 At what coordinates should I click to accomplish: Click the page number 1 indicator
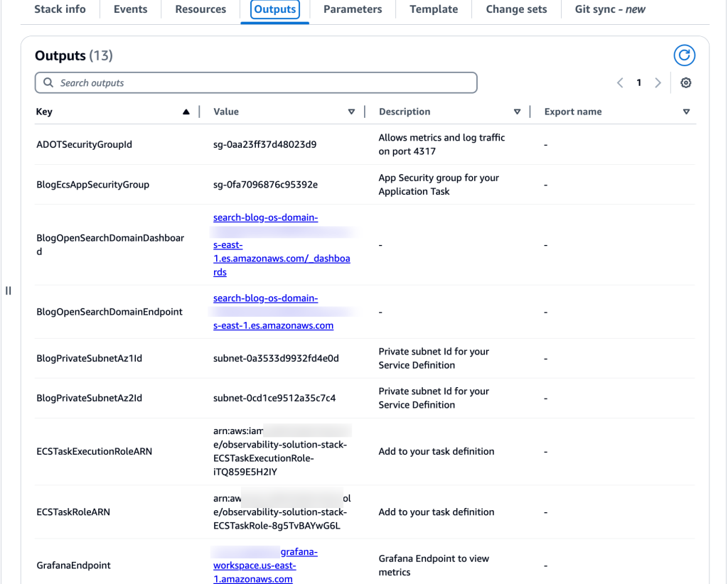click(x=638, y=82)
